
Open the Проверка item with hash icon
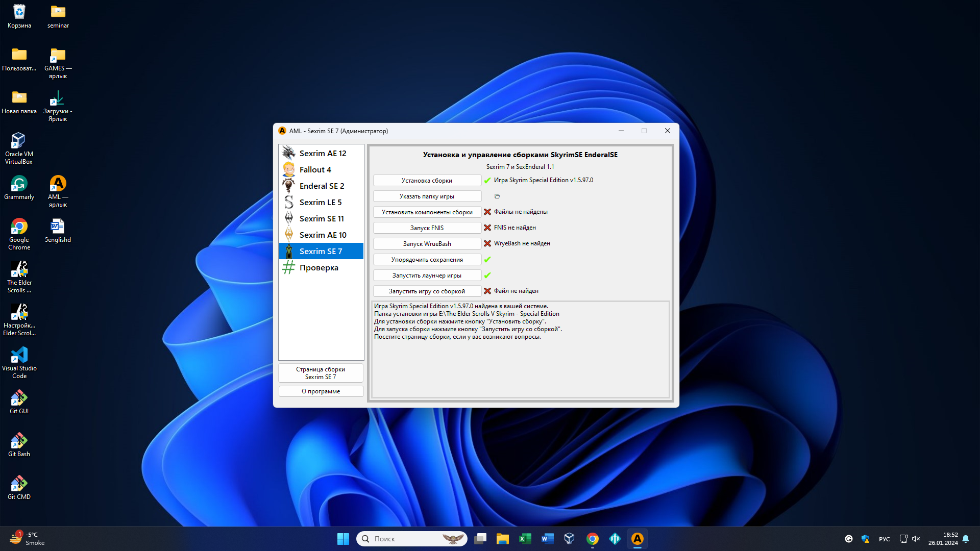point(318,268)
